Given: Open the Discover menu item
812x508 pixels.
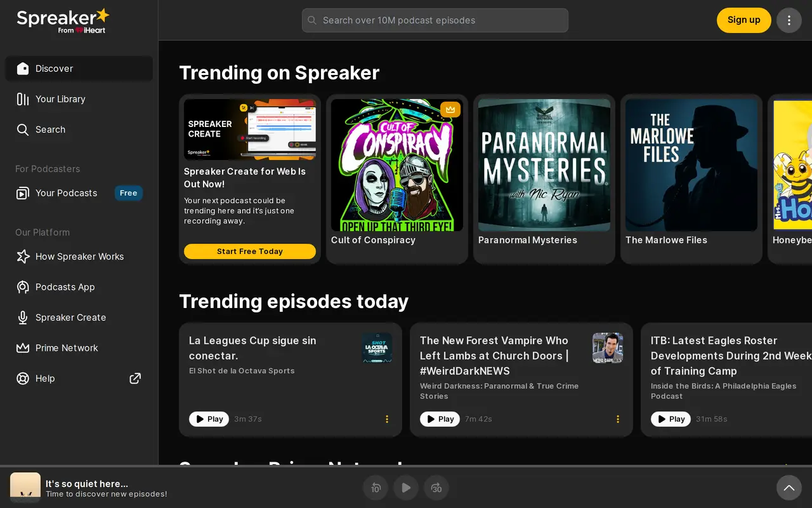Looking at the screenshot, I should pos(79,69).
